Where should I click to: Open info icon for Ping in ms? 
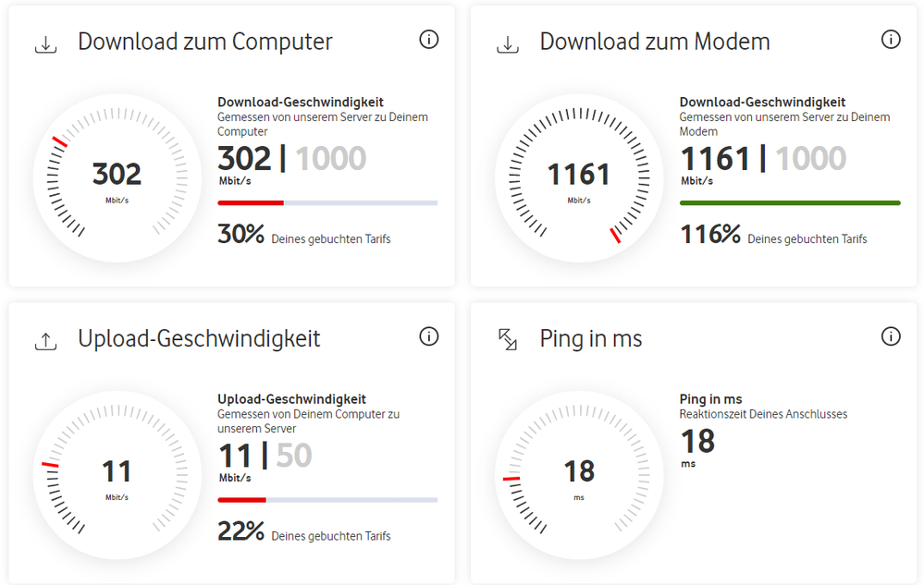(891, 336)
